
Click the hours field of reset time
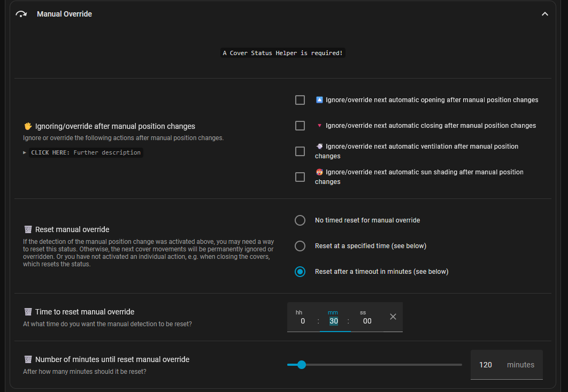(x=303, y=321)
